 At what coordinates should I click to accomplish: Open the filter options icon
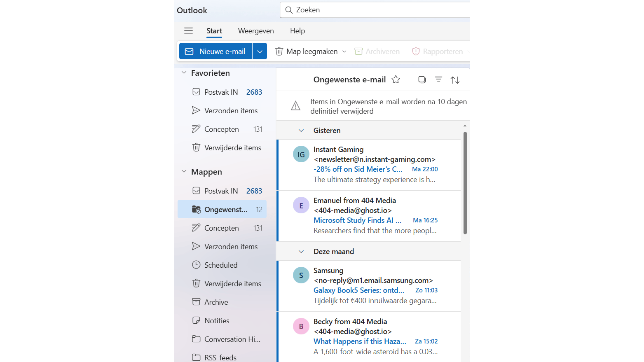click(439, 79)
